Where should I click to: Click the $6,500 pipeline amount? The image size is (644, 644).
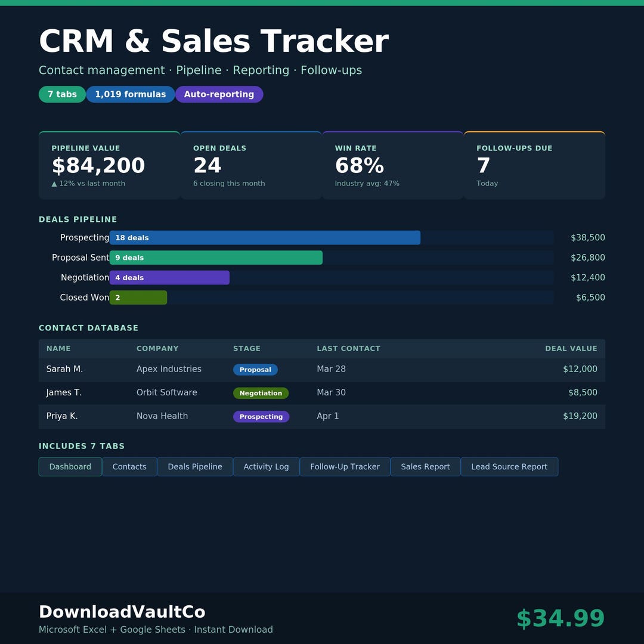[590, 298]
